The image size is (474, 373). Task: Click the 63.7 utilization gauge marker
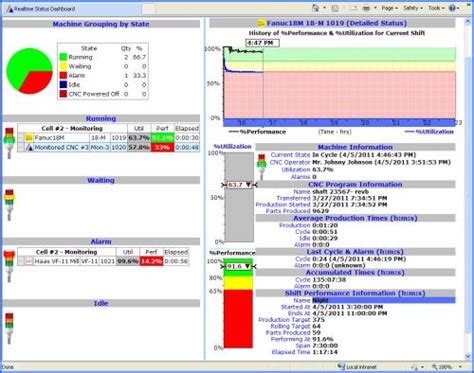239,185
